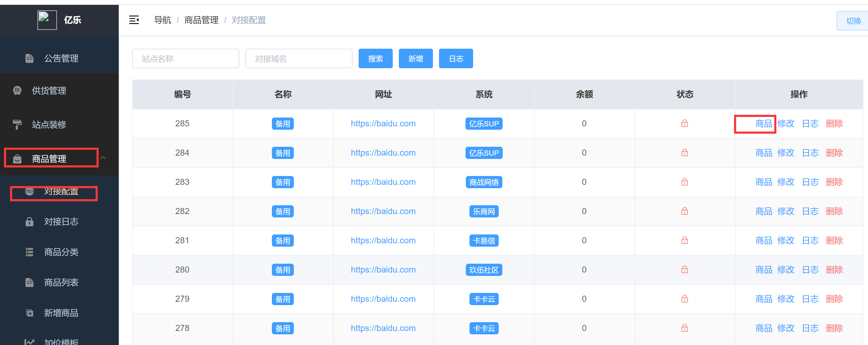868x345 pixels.
Task: Click the 亿乐SUP system badge on row 284
Action: click(x=484, y=153)
